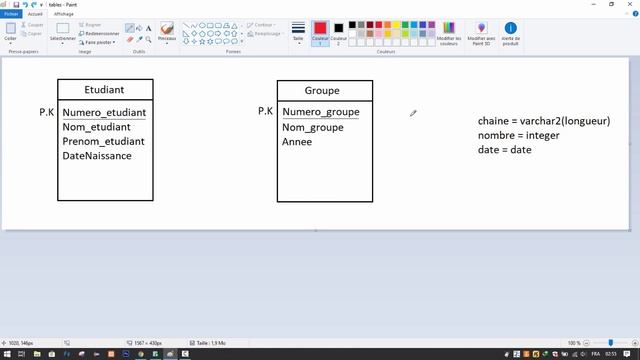
Task: Open the Taille line-thickness dropdown
Action: point(298,33)
